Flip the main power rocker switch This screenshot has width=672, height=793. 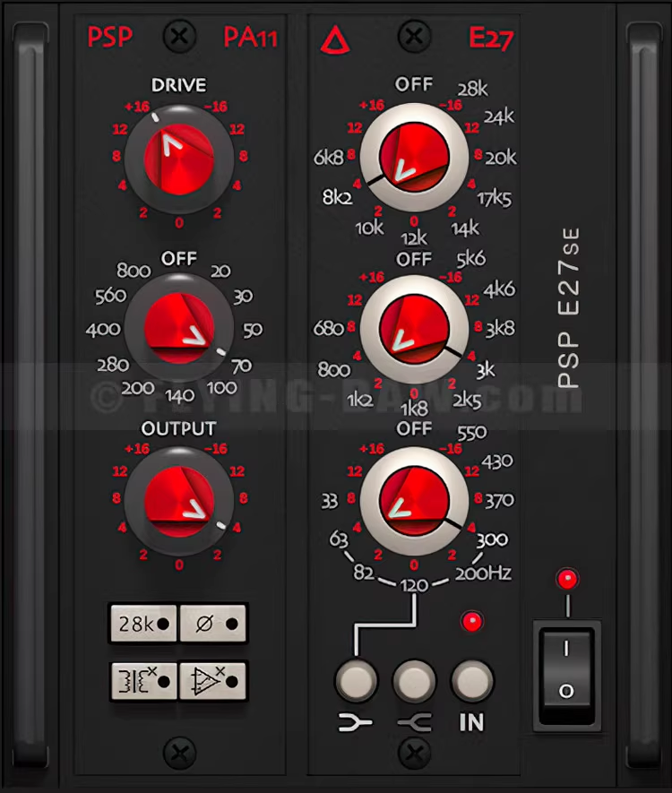567,675
